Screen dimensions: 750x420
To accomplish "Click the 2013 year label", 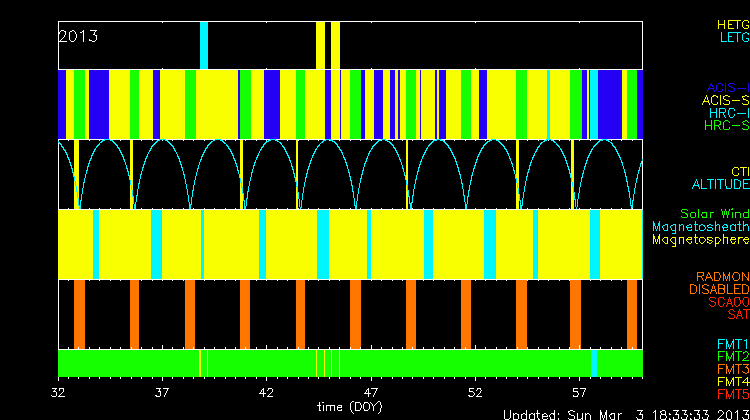I will click(x=78, y=36).
